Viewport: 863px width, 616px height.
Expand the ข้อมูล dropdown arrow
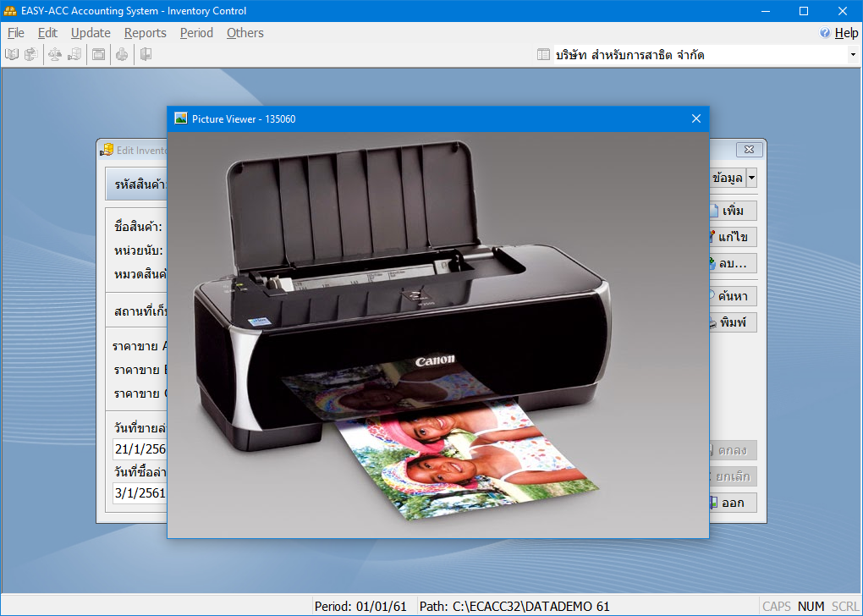(751, 178)
